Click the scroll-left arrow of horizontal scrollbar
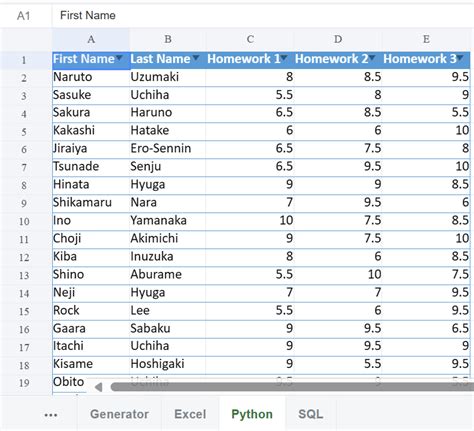This screenshot has height=431, width=474. click(x=98, y=387)
